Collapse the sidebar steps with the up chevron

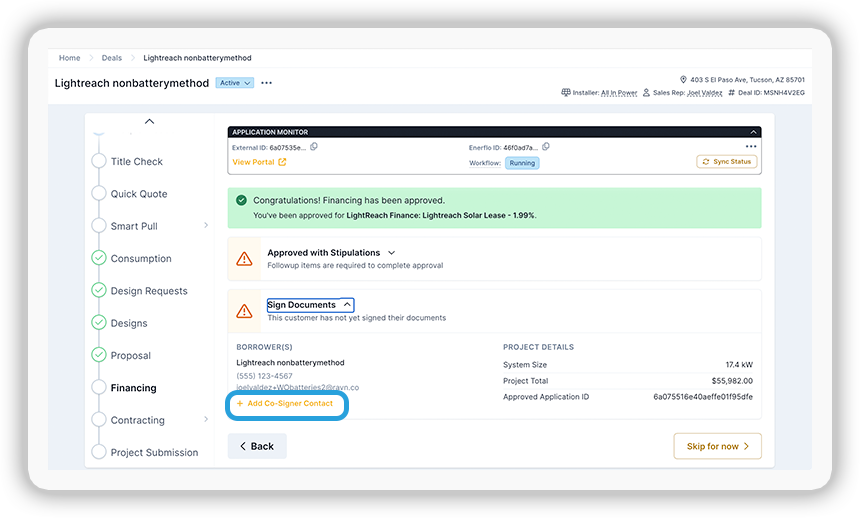pos(149,121)
